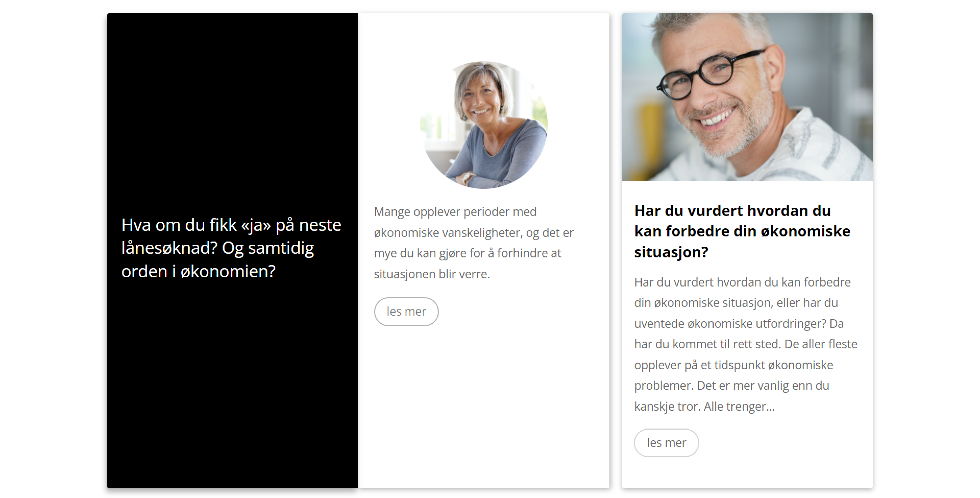This screenshot has height=498, width=980.
Task: Open the photo of the man with glasses
Action: pyautogui.click(x=747, y=97)
